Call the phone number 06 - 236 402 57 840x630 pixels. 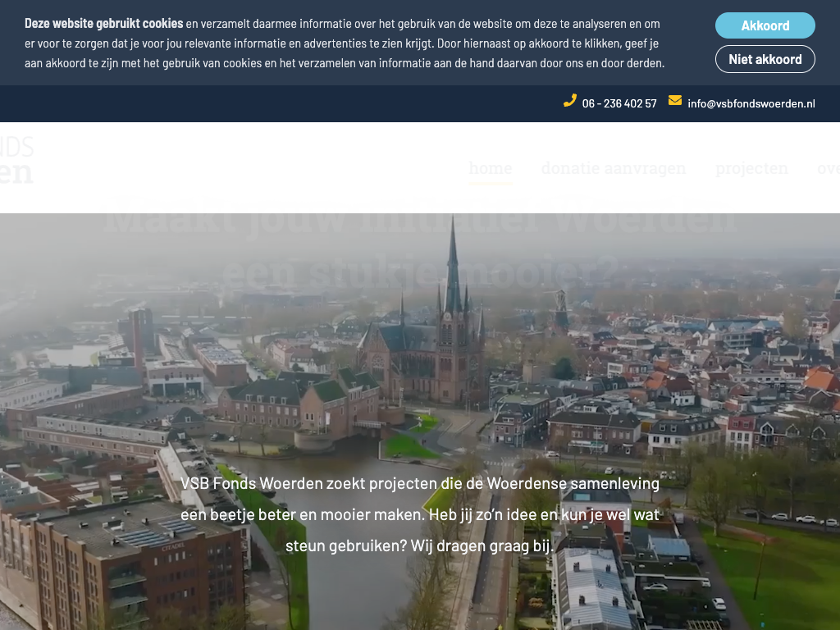[x=619, y=103]
